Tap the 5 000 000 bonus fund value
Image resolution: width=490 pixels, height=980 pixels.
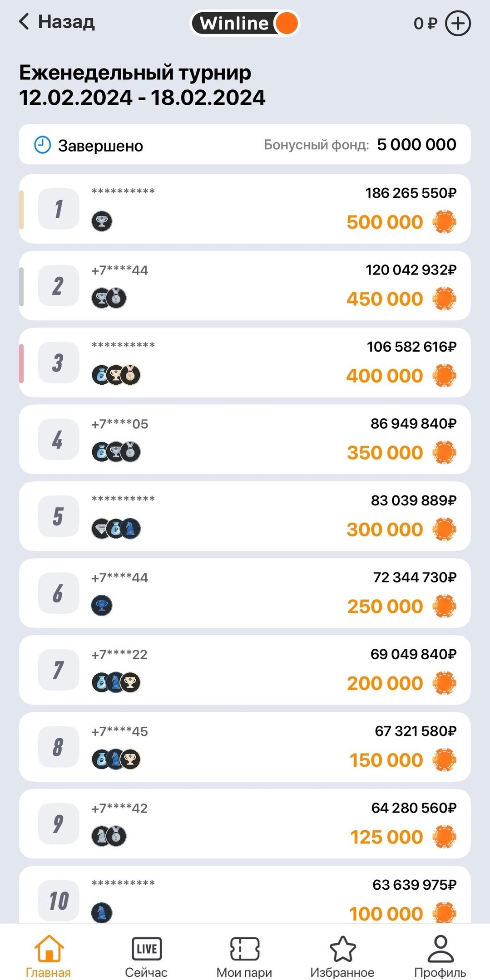tap(416, 145)
